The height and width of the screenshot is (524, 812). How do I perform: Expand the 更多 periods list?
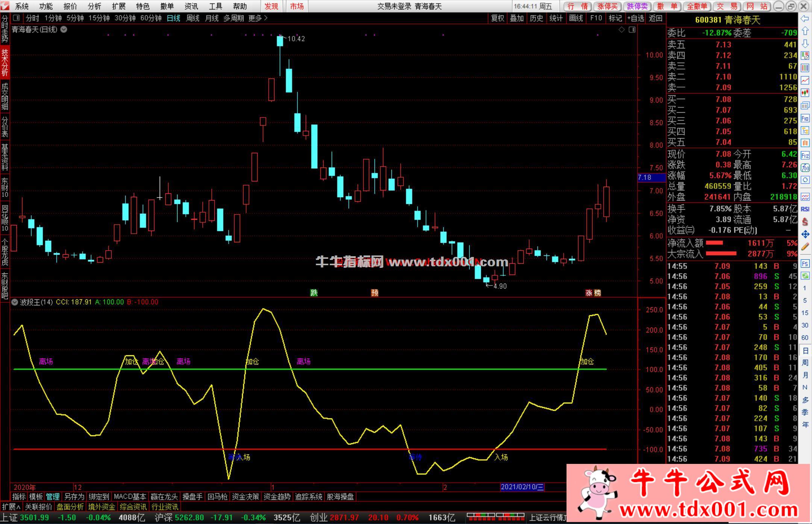click(x=258, y=18)
